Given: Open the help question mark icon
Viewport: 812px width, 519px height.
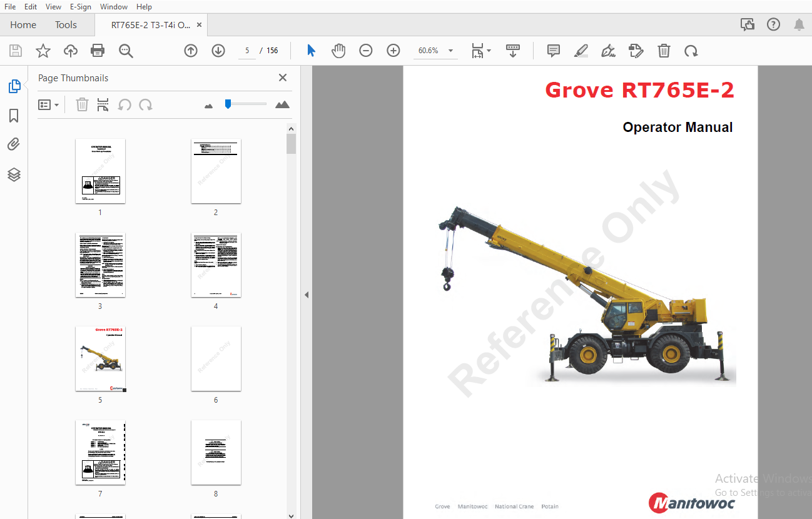Looking at the screenshot, I should [x=774, y=25].
